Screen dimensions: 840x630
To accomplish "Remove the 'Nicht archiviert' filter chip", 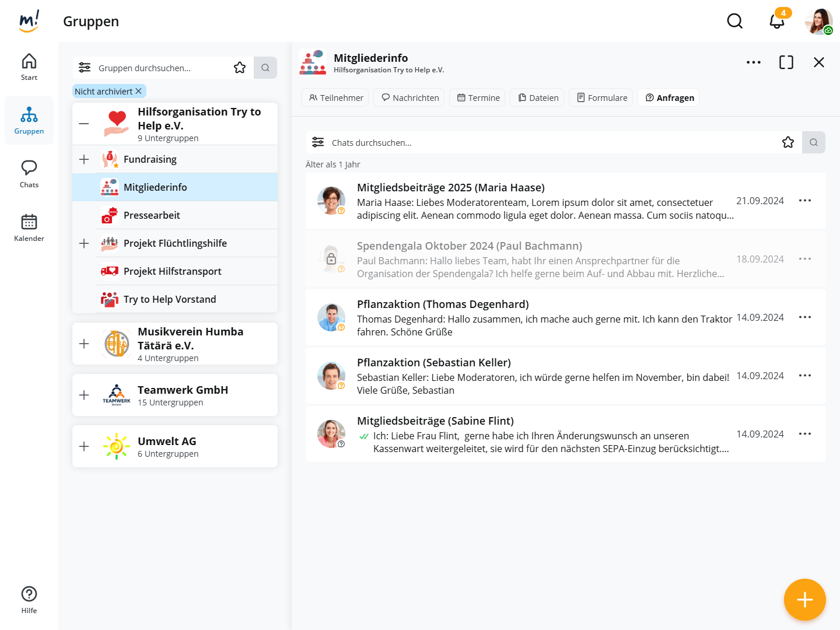I will 138,91.
